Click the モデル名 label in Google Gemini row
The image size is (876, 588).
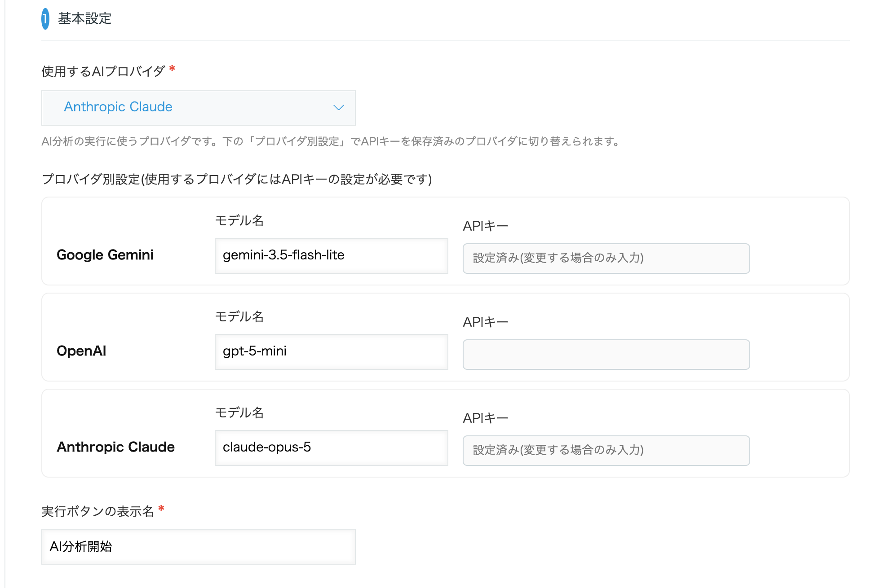[239, 220]
